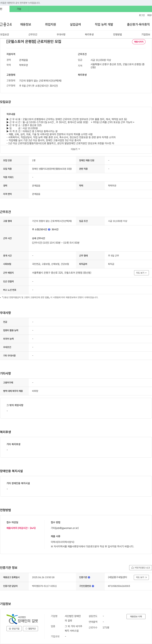Jump to 모집요강 section tab
This screenshot has height=644, width=152.
click(4, 34)
